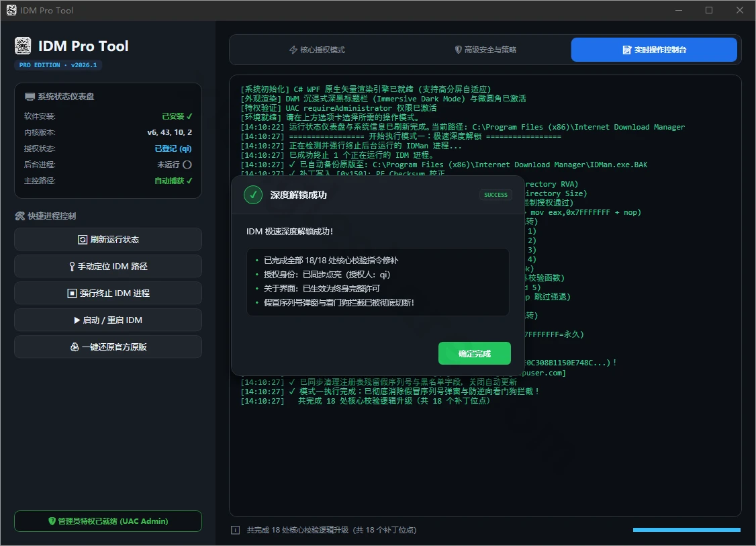Image resolution: width=756 pixels, height=546 pixels.
Task: Click the status bar text 共完成 18 处核心校验逻辑升级
Action: pos(332,530)
